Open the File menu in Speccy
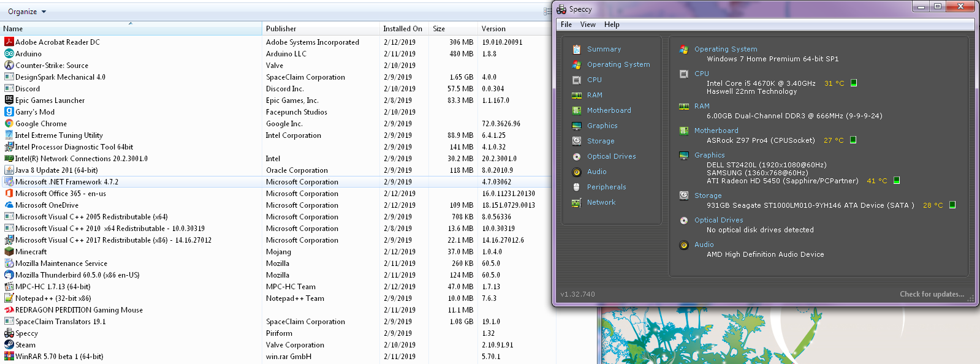The image size is (980, 364). point(566,25)
